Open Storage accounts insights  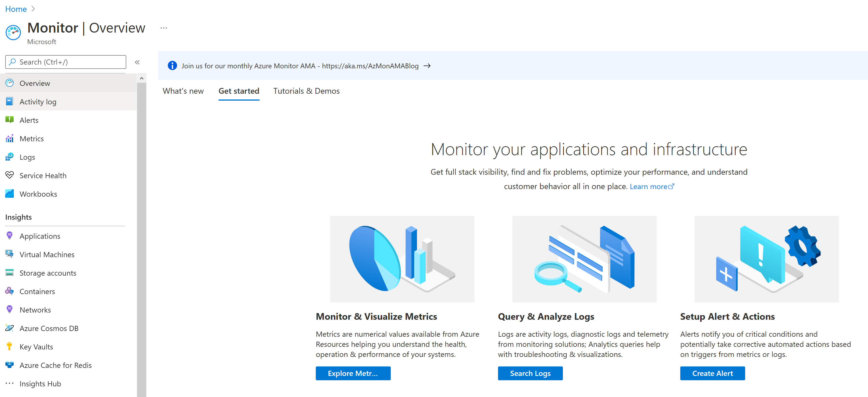(x=68, y=273)
